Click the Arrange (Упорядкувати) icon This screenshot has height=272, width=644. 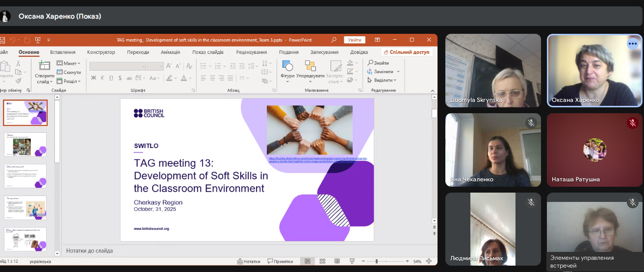click(x=310, y=66)
